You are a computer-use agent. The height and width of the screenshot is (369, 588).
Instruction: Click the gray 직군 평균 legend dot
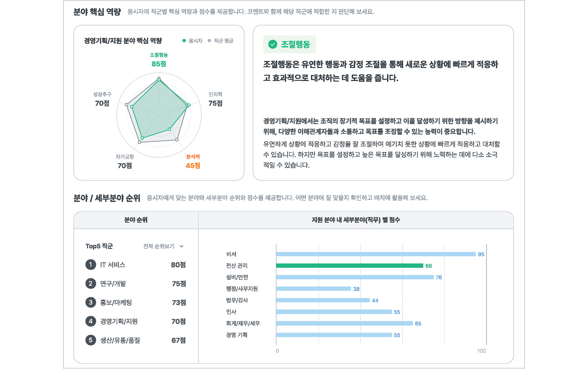(210, 41)
